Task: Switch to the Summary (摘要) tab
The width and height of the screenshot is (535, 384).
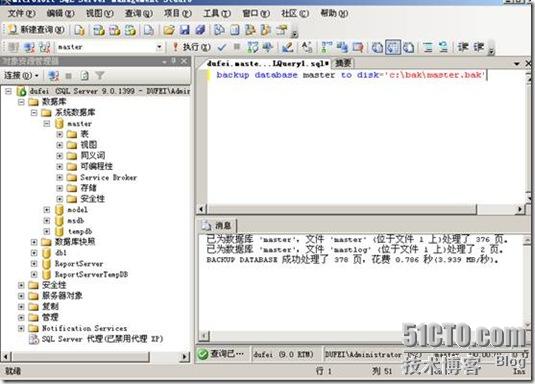Action: 343,63
